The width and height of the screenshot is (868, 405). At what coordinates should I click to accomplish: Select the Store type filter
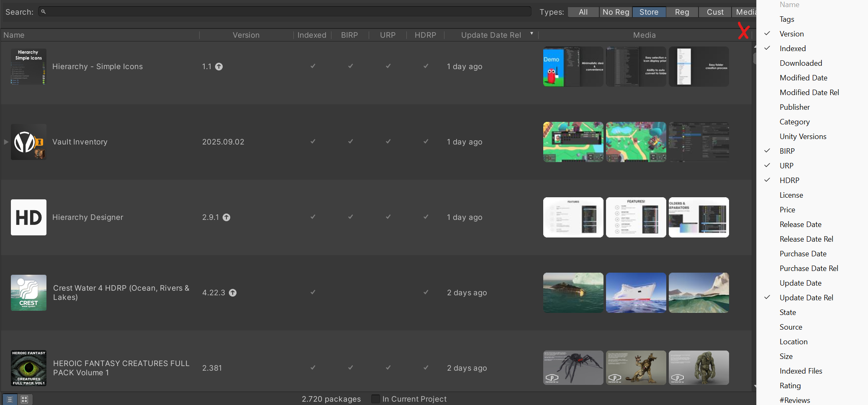click(x=649, y=12)
